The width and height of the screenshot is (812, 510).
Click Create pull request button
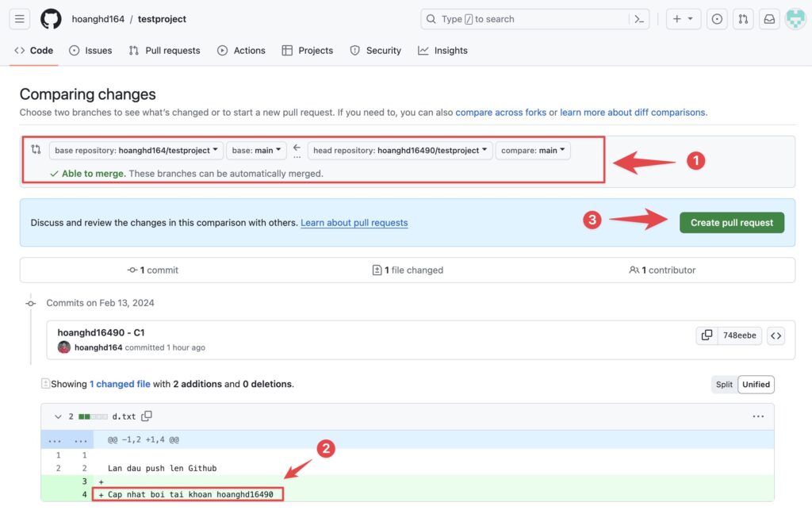[732, 223]
